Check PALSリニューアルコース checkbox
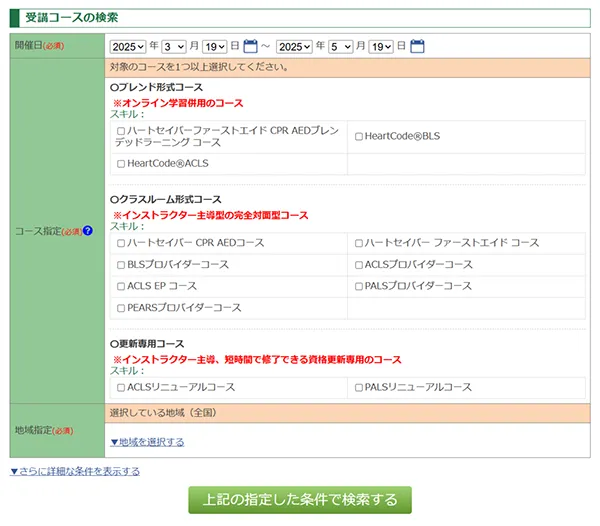Screen dimensions: 600x526 (x=359, y=388)
